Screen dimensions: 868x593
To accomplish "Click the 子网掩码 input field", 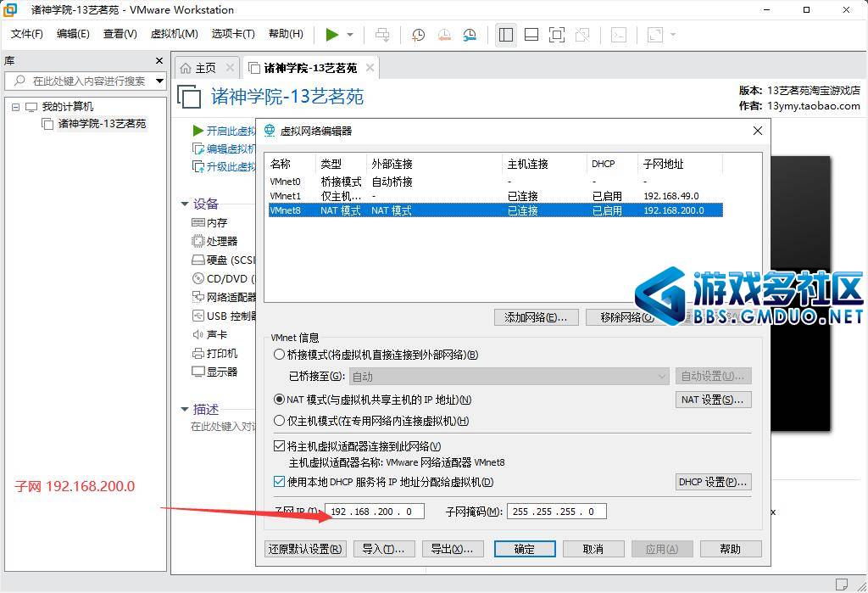I will point(557,512).
